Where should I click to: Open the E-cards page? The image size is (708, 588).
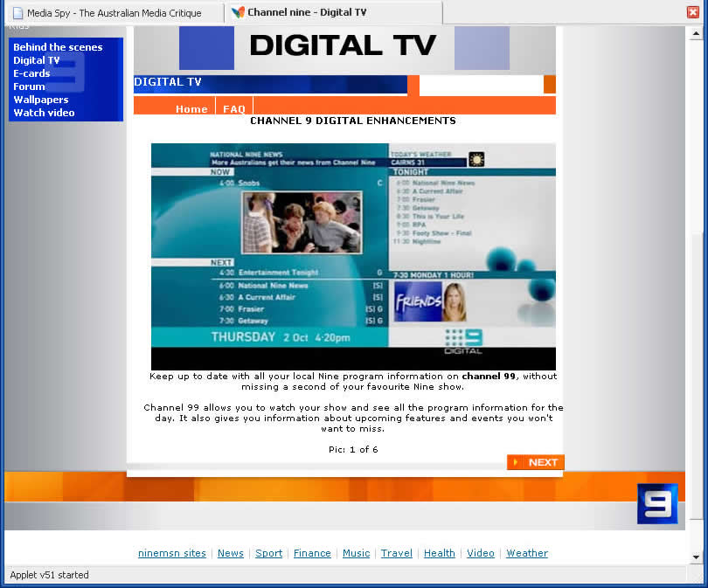click(31, 73)
